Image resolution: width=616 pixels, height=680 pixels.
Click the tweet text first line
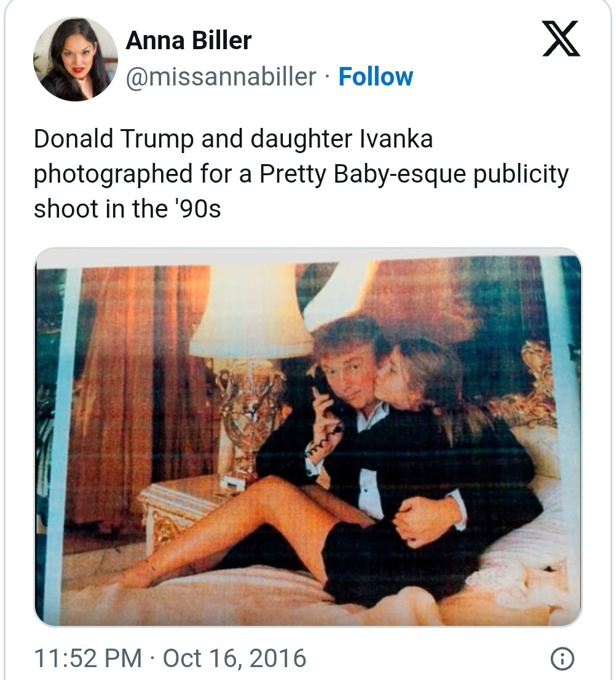(x=233, y=139)
